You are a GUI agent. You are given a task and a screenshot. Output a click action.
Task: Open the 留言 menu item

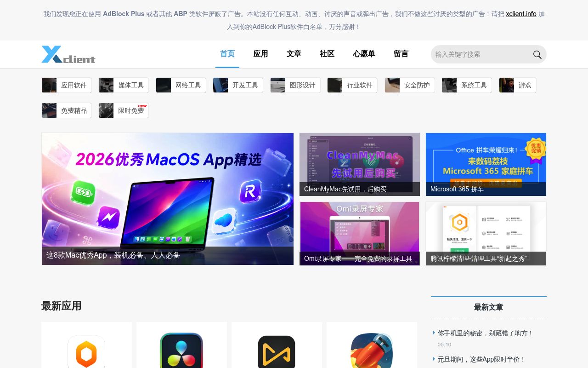401,54
